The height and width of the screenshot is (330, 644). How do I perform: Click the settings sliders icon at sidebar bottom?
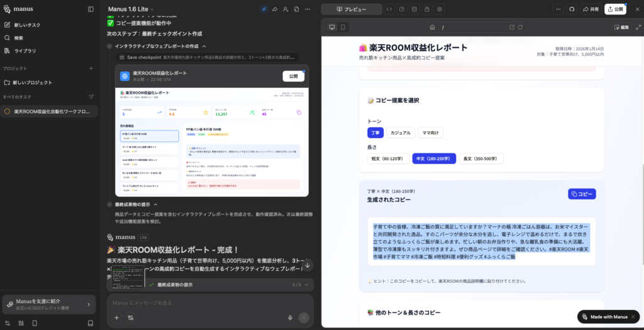pyautogui.click(x=8, y=323)
